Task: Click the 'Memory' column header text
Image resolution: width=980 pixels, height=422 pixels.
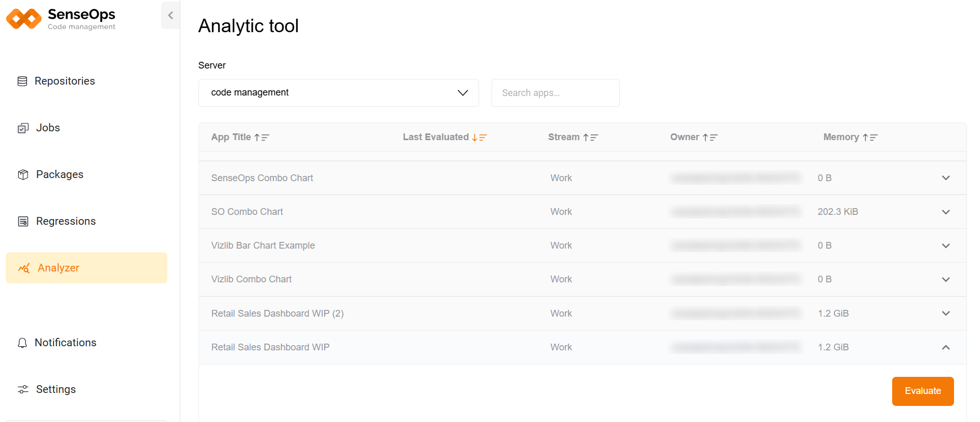Action: click(841, 137)
